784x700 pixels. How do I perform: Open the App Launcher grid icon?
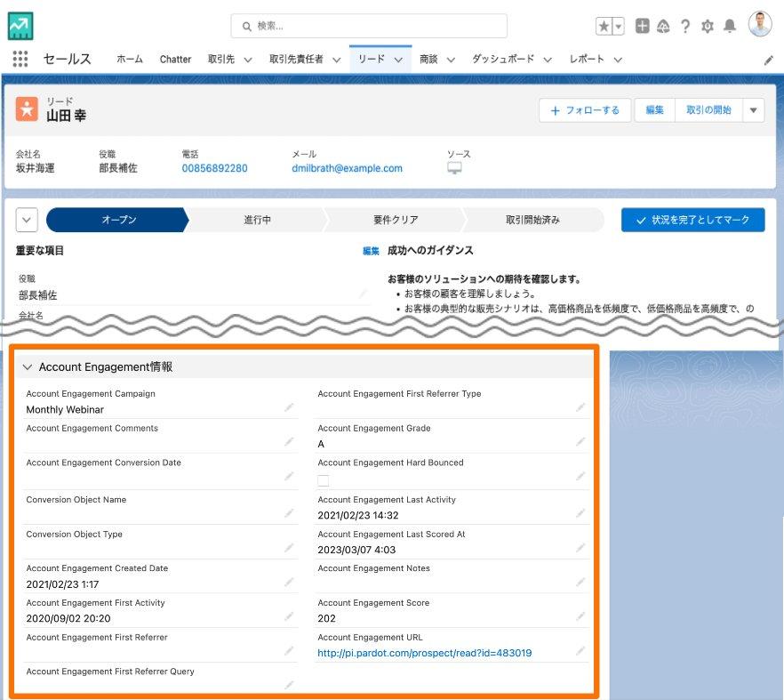pyautogui.click(x=20, y=59)
